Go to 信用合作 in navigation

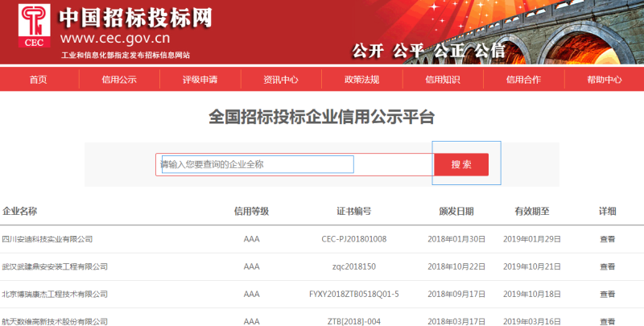[524, 80]
